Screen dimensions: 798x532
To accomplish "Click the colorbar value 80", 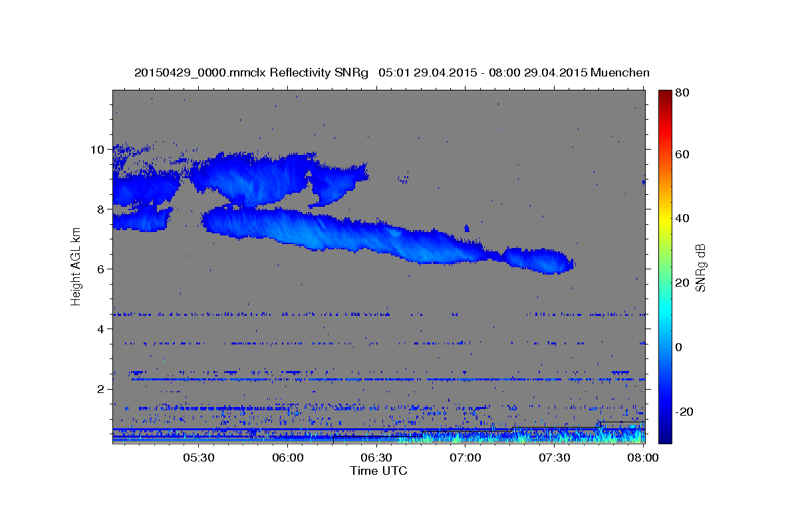I will coord(682,93).
